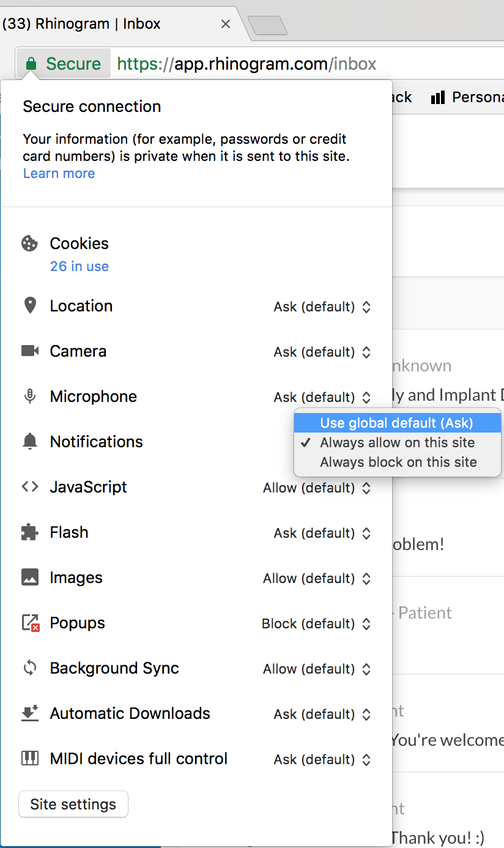Screen dimensions: 504x848
Task: Click the Automatic Downloads icon
Action: [x=29, y=713]
